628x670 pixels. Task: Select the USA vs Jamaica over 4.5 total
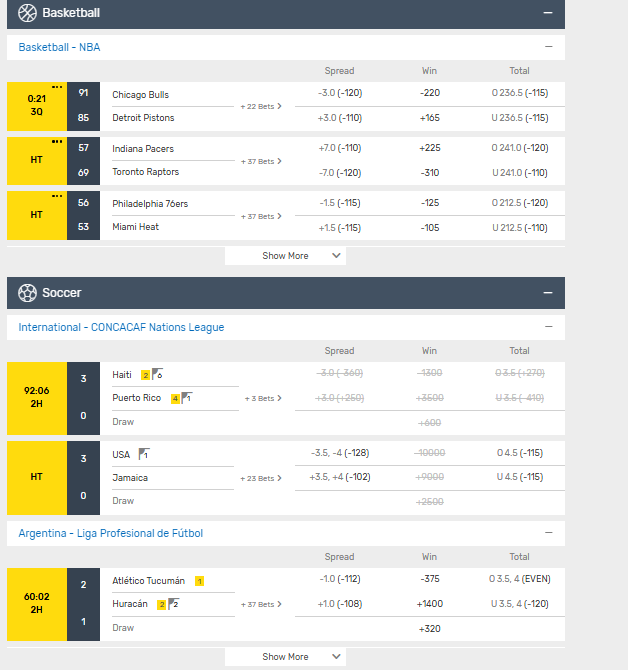[x=519, y=454]
